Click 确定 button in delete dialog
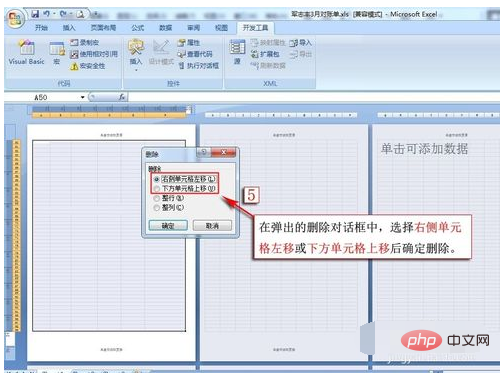 [168, 226]
